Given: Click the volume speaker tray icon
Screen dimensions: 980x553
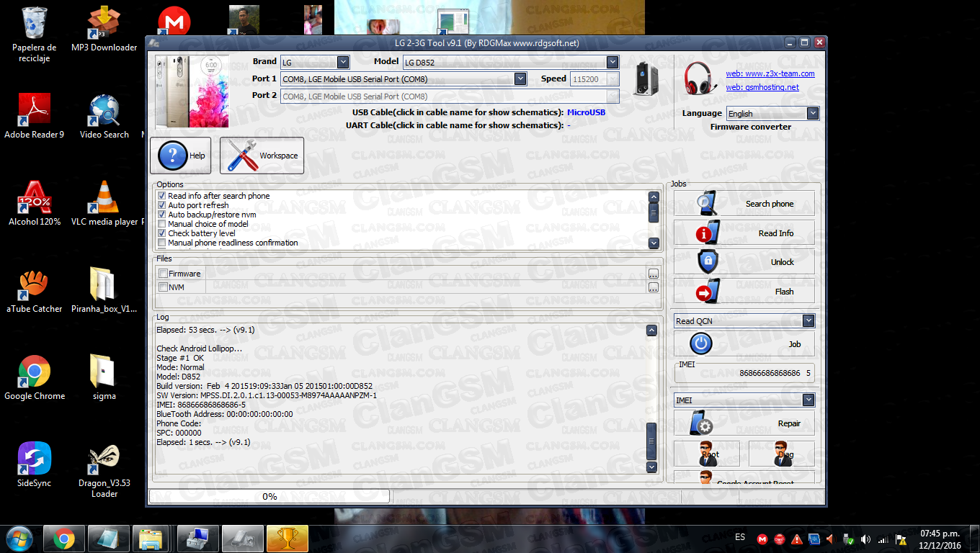Looking at the screenshot, I should (865, 539).
